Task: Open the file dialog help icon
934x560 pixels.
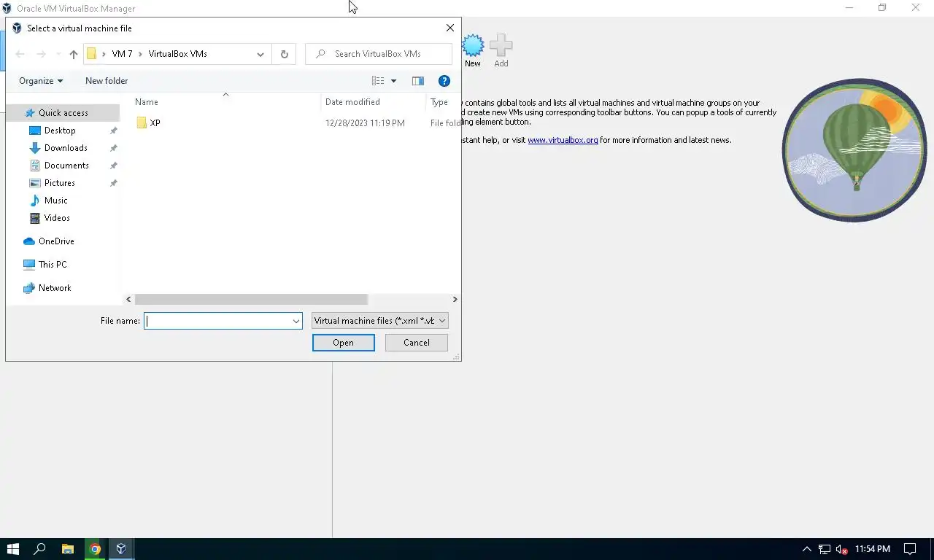Action: (x=444, y=81)
